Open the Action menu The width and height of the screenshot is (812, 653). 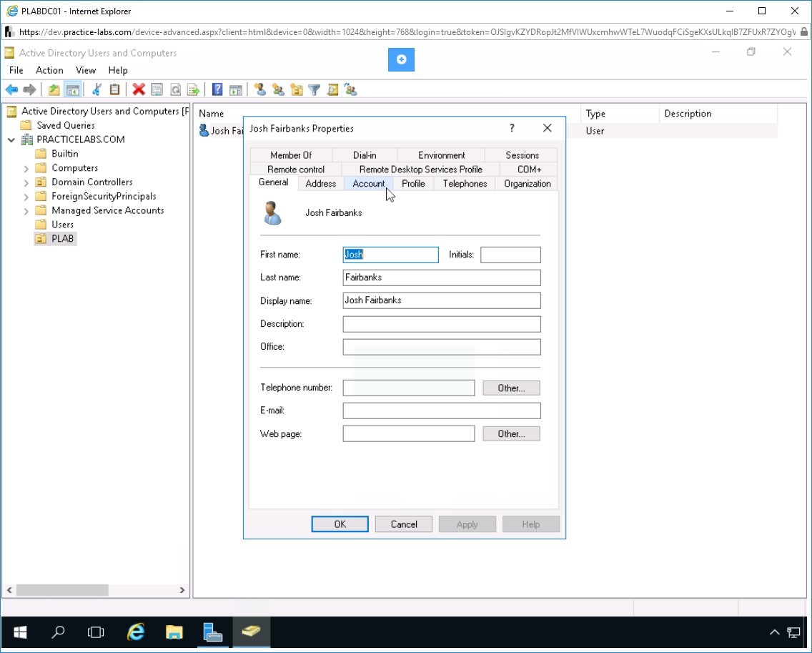click(x=49, y=70)
